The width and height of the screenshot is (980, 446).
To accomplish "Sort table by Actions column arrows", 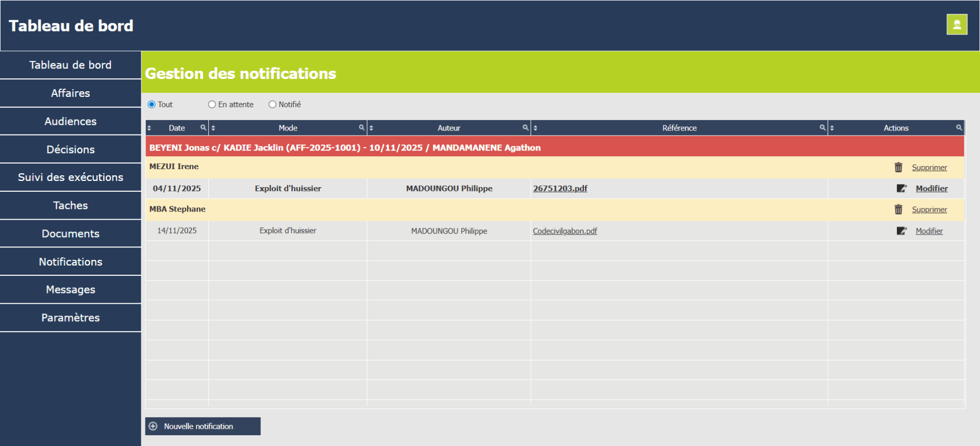I will (x=832, y=128).
